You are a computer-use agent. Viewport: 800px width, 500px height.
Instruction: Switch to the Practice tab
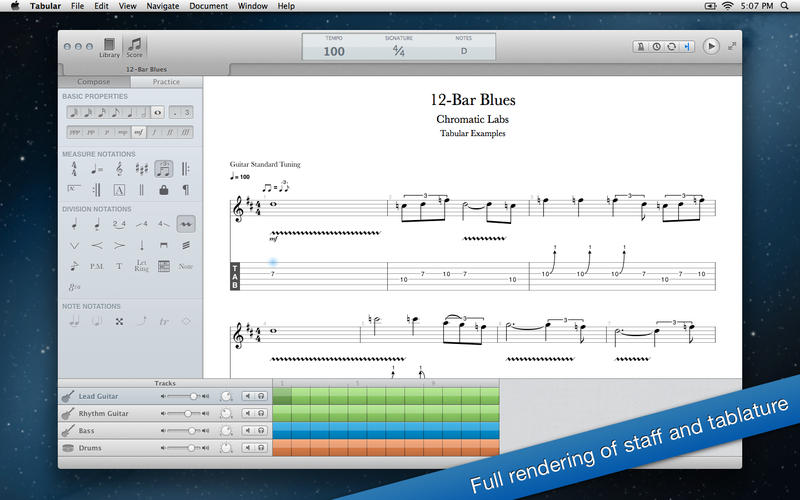tap(165, 82)
